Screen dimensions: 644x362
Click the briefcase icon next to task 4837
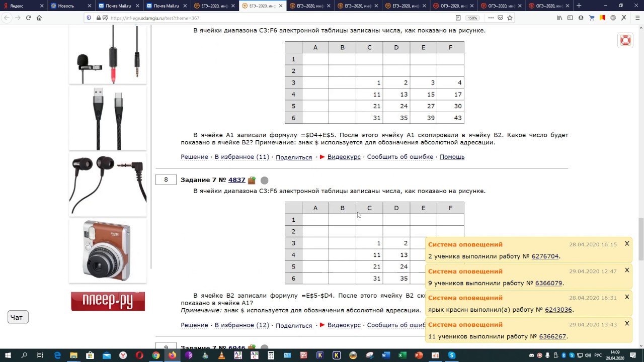(252, 180)
